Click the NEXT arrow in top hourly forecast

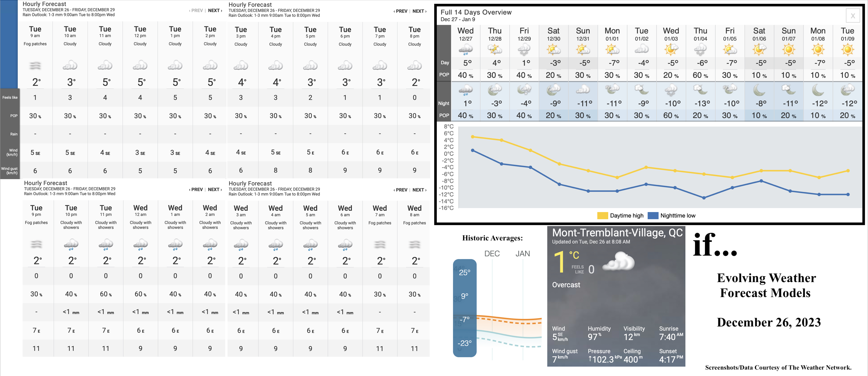[x=215, y=10]
